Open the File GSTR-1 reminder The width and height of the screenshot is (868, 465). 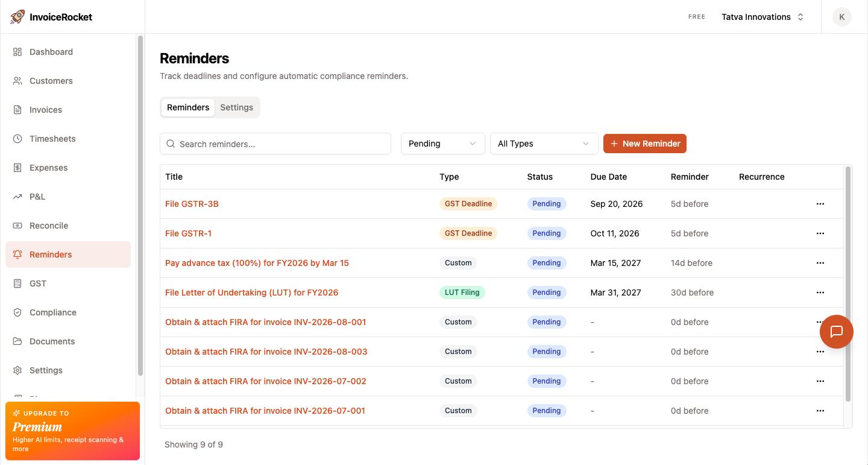coord(188,233)
